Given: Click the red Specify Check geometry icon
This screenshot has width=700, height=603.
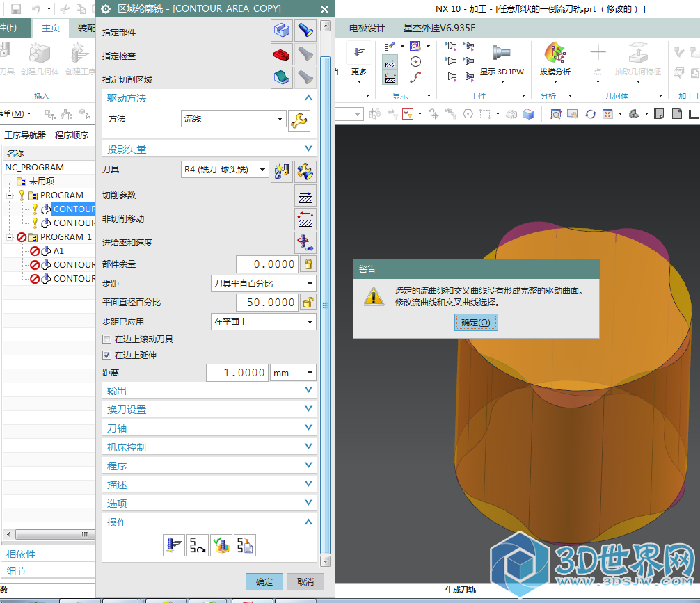Looking at the screenshot, I should pos(282,54).
